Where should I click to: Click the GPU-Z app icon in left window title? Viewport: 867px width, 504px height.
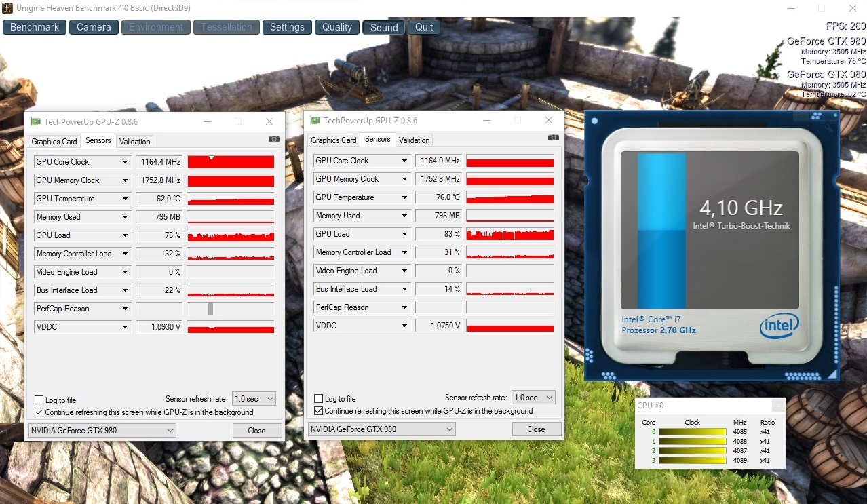pyautogui.click(x=35, y=121)
